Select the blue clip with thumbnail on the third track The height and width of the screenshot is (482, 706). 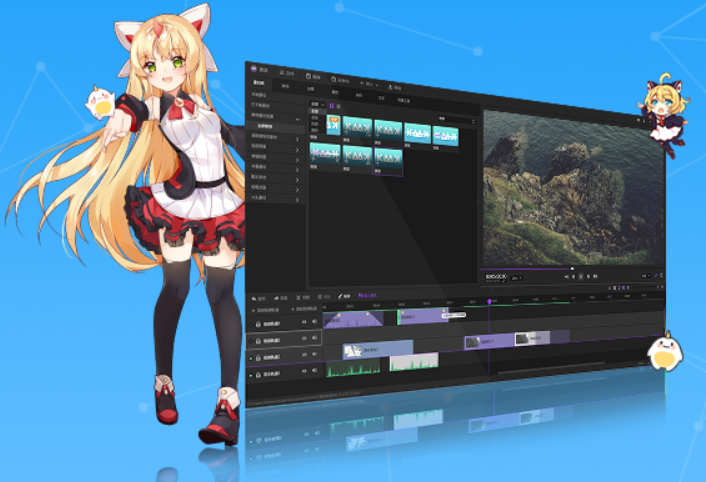click(378, 349)
